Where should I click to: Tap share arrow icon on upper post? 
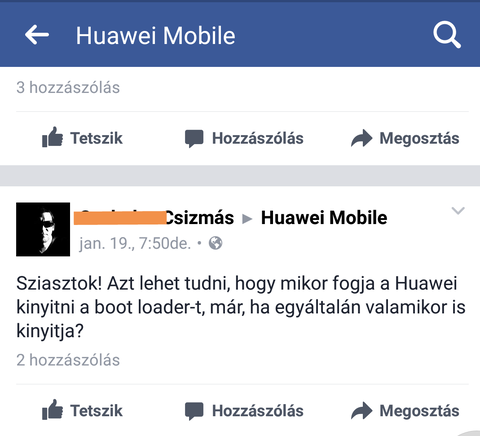tap(361, 138)
